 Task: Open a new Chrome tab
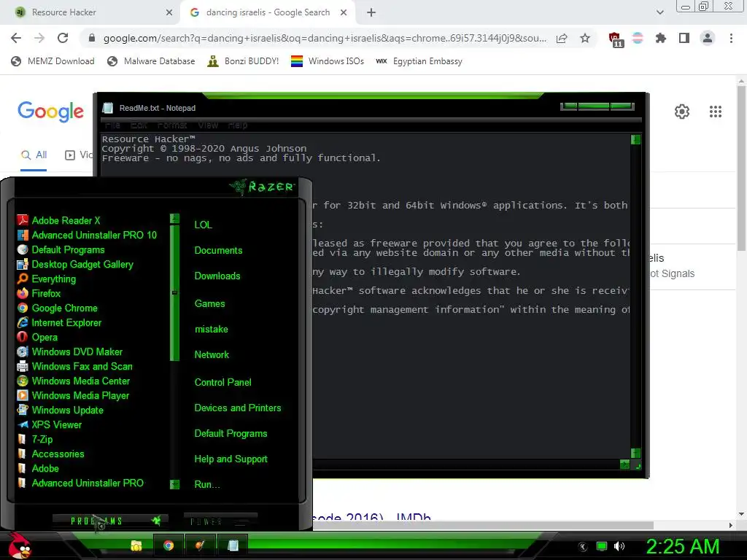point(371,12)
